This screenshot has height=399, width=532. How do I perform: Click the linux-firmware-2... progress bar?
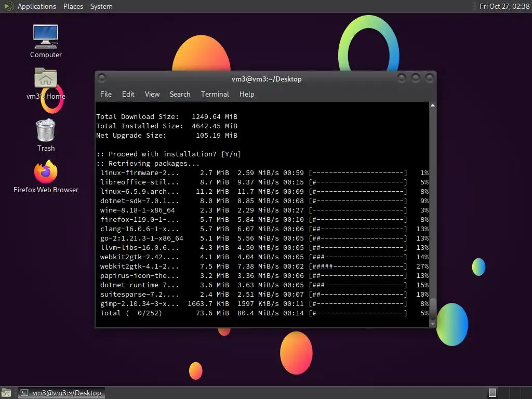point(357,172)
